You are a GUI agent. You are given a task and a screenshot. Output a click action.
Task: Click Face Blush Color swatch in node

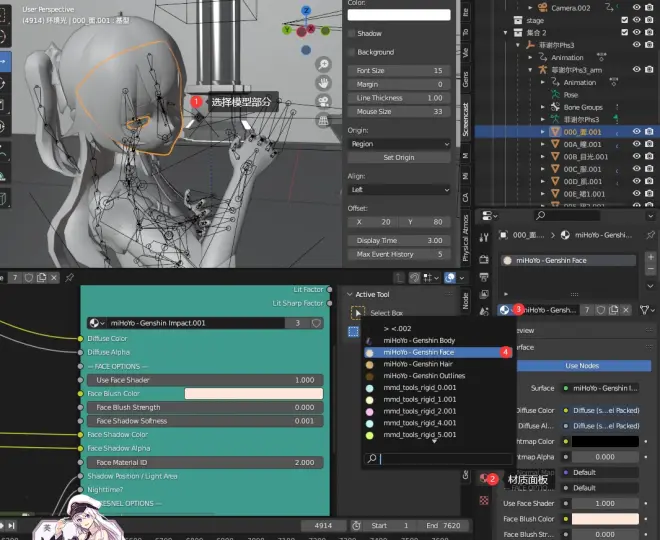[254, 394]
